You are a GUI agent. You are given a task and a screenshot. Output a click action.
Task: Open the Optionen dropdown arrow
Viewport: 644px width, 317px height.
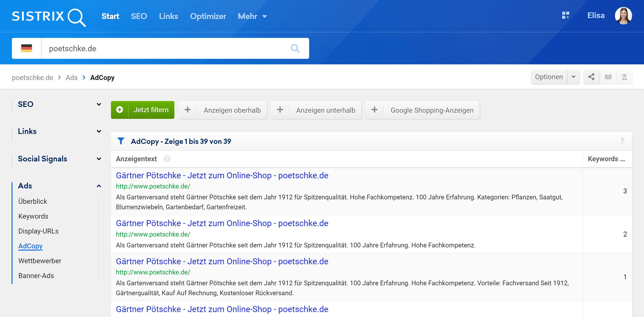(573, 77)
